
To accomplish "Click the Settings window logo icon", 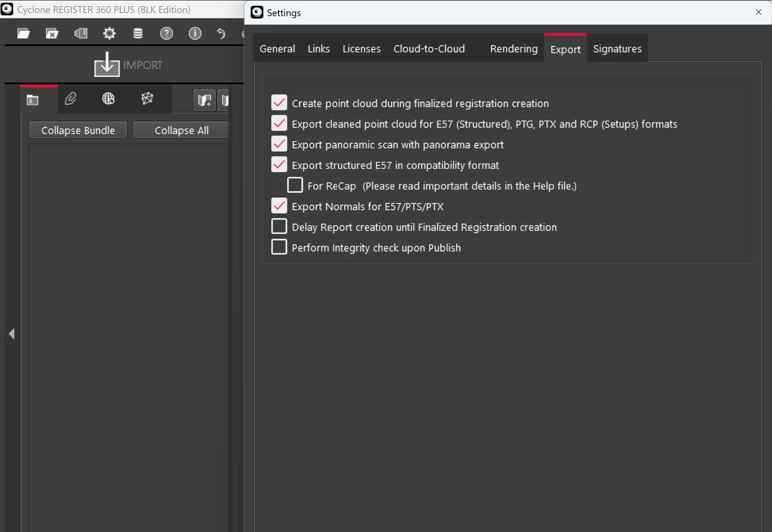I will [257, 12].
